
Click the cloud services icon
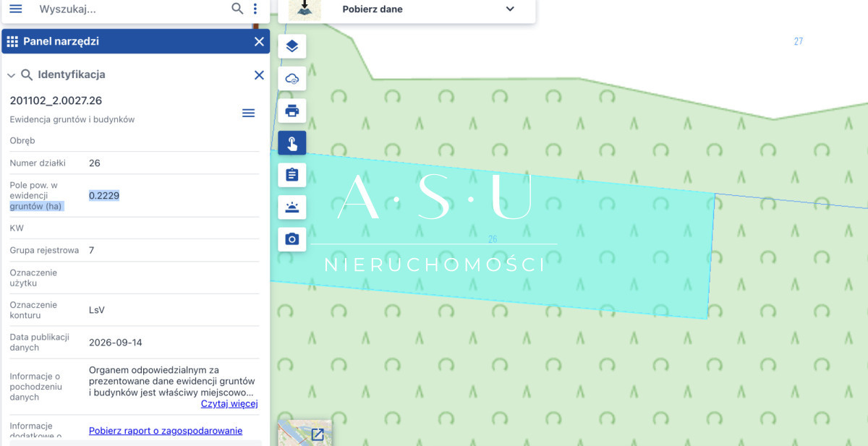[x=292, y=79]
